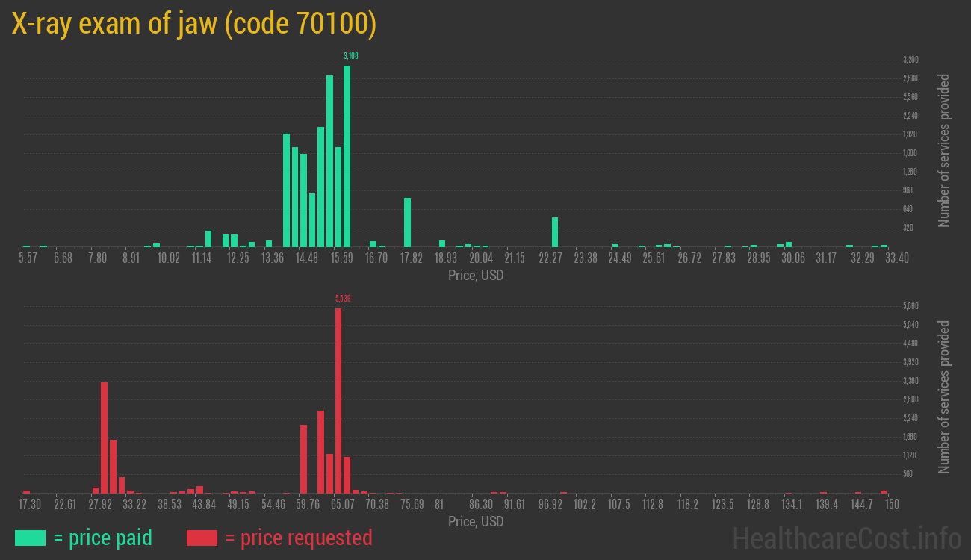Select the "price paid" legend text
Screen dimensions: 971x560
[x=103, y=538]
